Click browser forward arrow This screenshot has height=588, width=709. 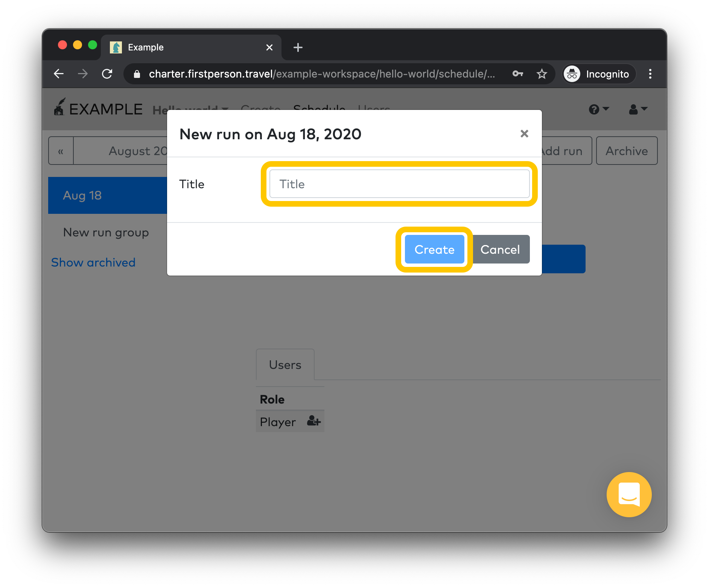tap(83, 74)
